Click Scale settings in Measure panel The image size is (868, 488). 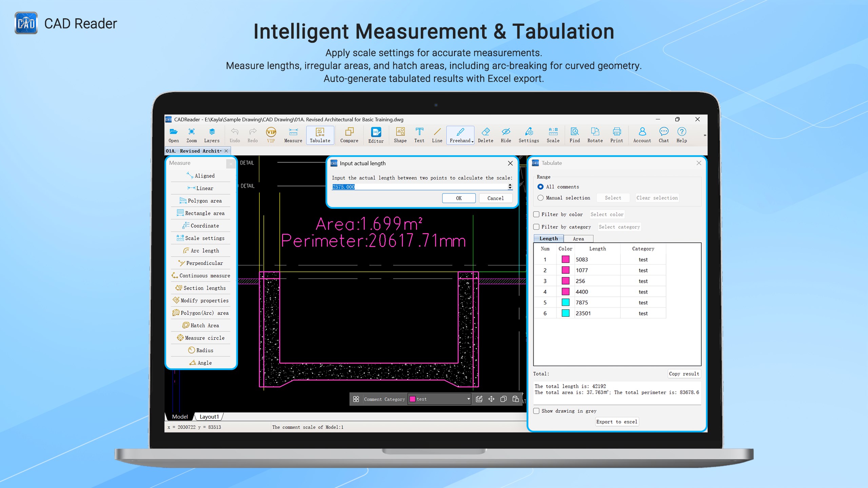pyautogui.click(x=200, y=238)
